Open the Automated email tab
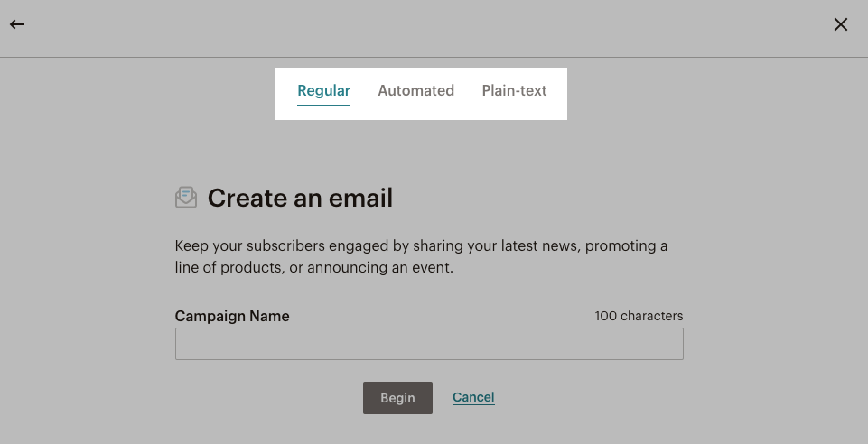Screen dimensions: 868x444 point(415,90)
